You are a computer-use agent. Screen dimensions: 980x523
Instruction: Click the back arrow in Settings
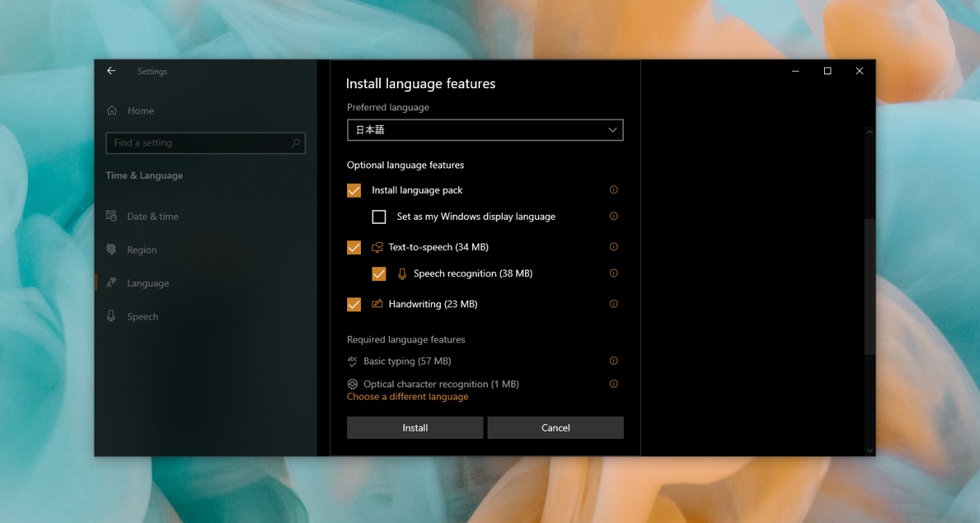111,71
